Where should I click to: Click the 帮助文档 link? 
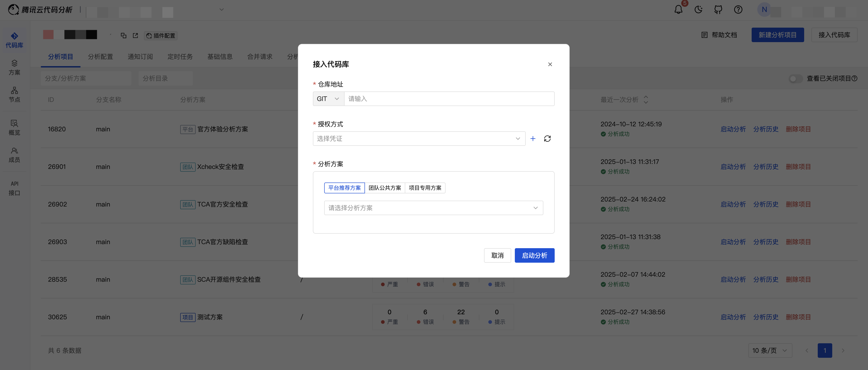coord(719,35)
